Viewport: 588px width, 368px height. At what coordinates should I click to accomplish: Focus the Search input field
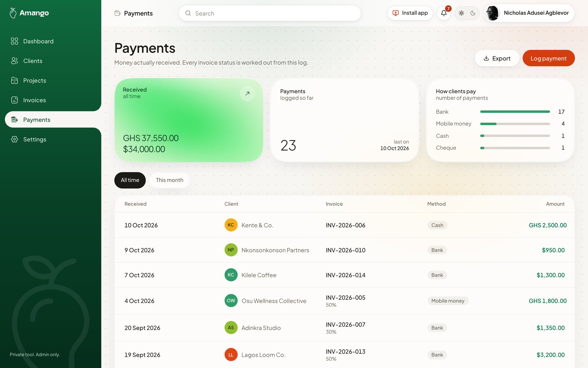point(269,13)
